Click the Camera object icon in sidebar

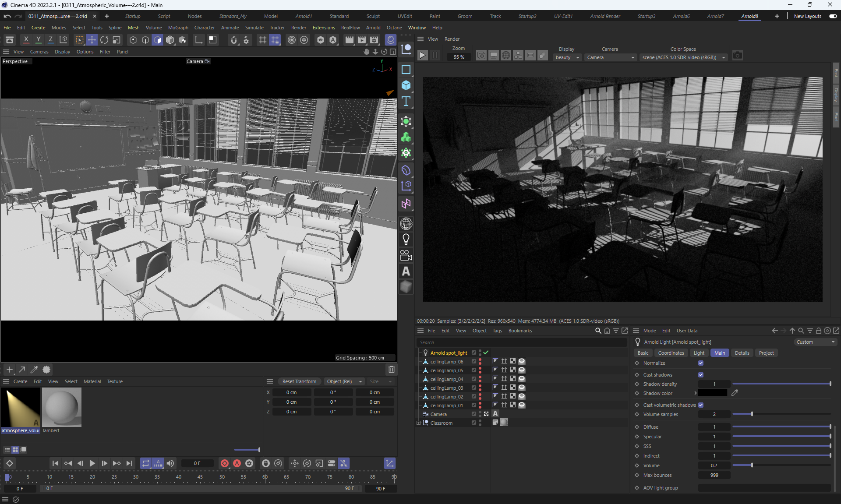point(406,255)
